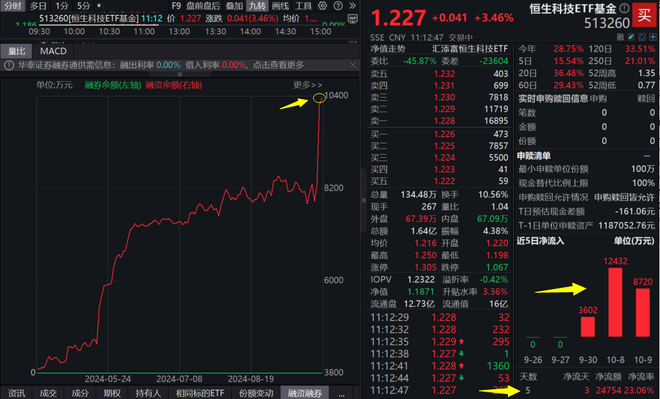Click the 升贴水率 value 3.36%
Viewport: 660px width, 399px height.
pyautogui.click(x=495, y=292)
